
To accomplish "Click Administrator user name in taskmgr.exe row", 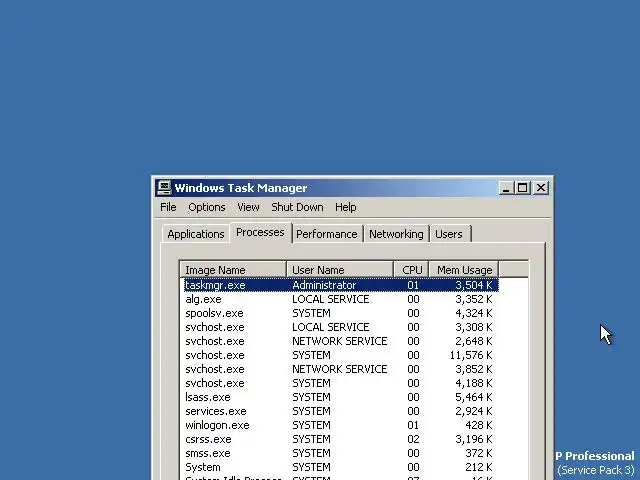I will click(x=324, y=285).
